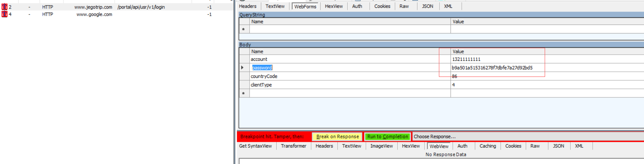Click the account value 13211111111
This screenshot has width=644, height=164.
[466, 59]
